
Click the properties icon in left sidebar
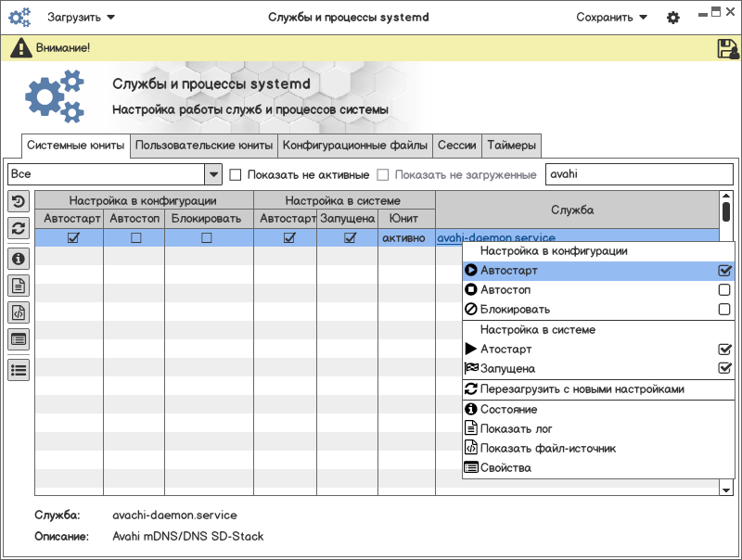tap(19, 340)
